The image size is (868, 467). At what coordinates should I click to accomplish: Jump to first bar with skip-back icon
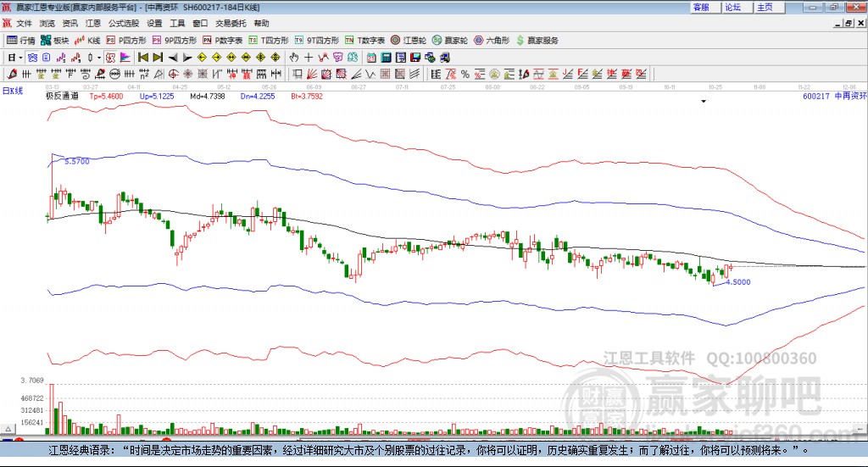point(142,58)
